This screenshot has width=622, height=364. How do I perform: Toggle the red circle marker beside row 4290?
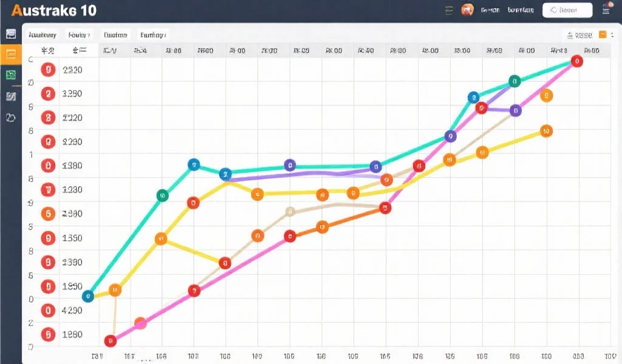click(47, 310)
